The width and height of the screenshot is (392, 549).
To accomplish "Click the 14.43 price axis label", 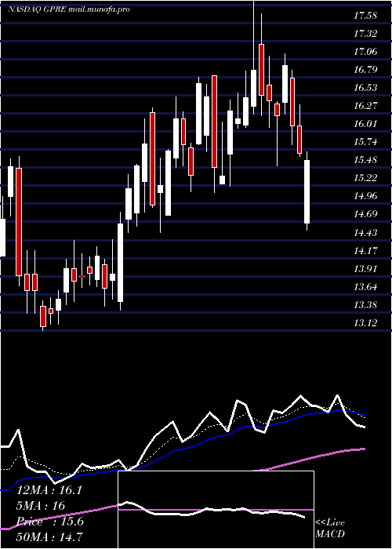I will 365,232.
